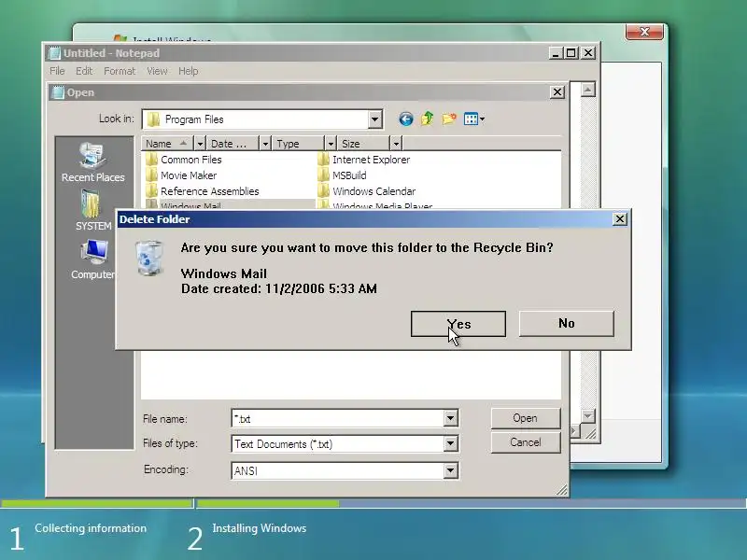The height and width of the screenshot is (560, 747).
Task: Sort by Size column header
Action: point(363,144)
